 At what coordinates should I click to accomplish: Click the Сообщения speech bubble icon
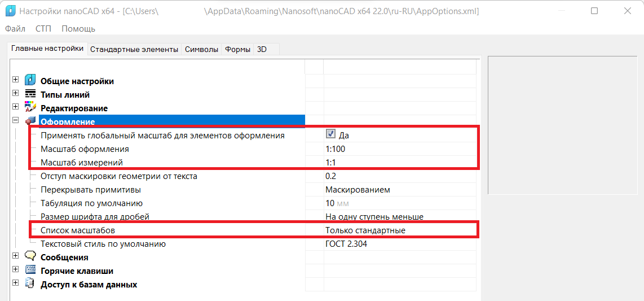(x=30, y=256)
